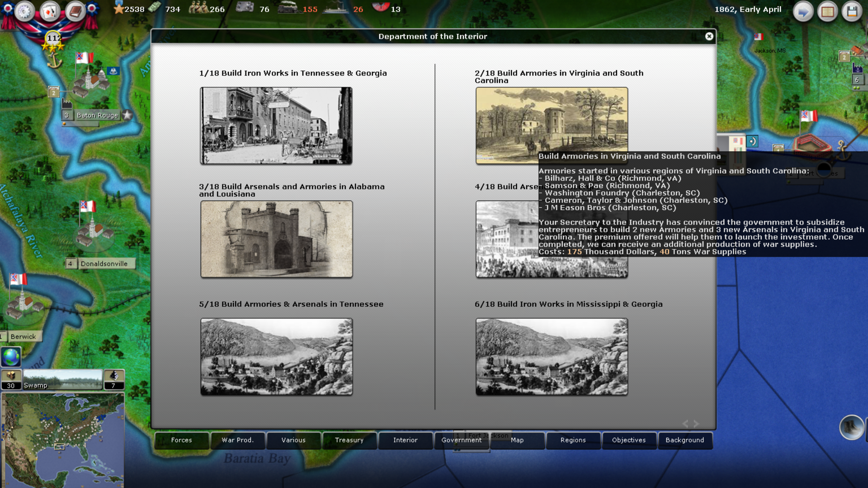This screenshot has height=488, width=868.
Task: Close the Department of the Interior window
Action: click(709, 36)
